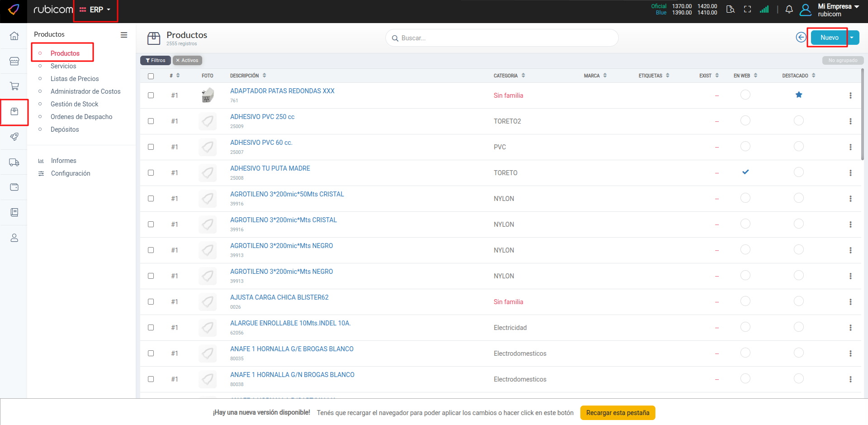The height and width of the screenshot is (425, 868).
Task: Open three-dot menu for ADHESIVO PVC 250 cc
Action: [x=850, y=121]
